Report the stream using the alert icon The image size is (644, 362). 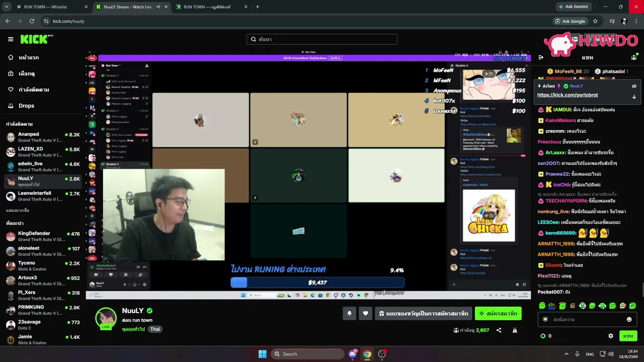[515, 330]
